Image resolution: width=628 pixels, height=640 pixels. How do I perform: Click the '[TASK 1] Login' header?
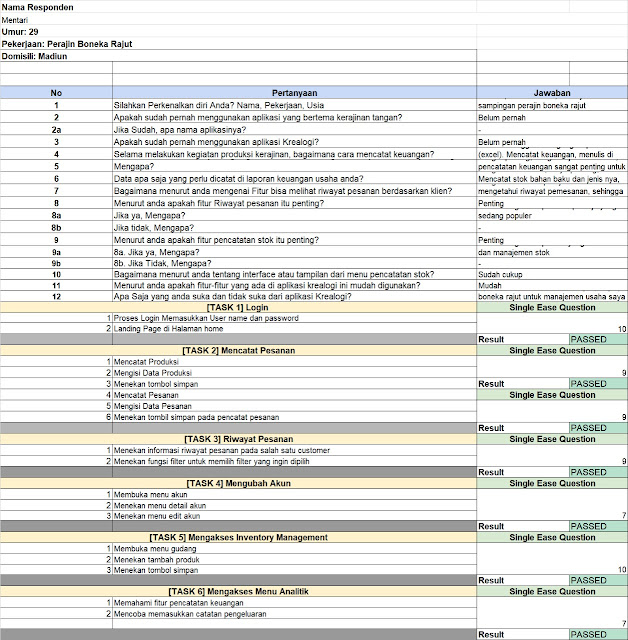pos(238,307)
